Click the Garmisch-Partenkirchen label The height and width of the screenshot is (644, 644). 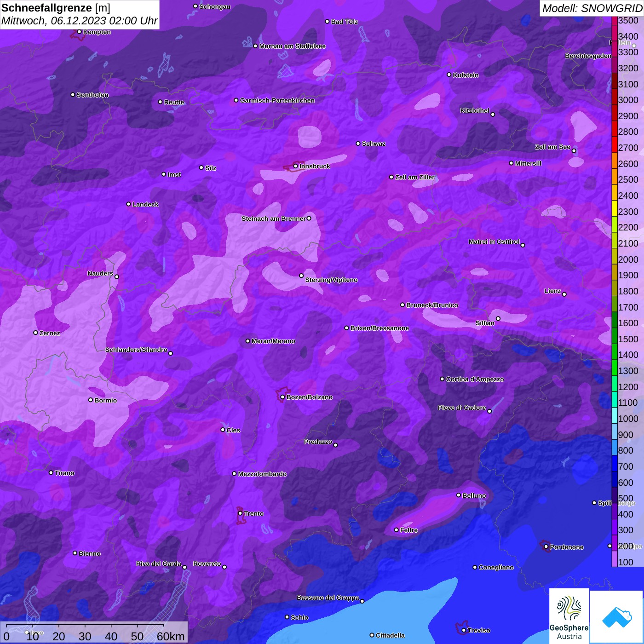pos(277,100)
